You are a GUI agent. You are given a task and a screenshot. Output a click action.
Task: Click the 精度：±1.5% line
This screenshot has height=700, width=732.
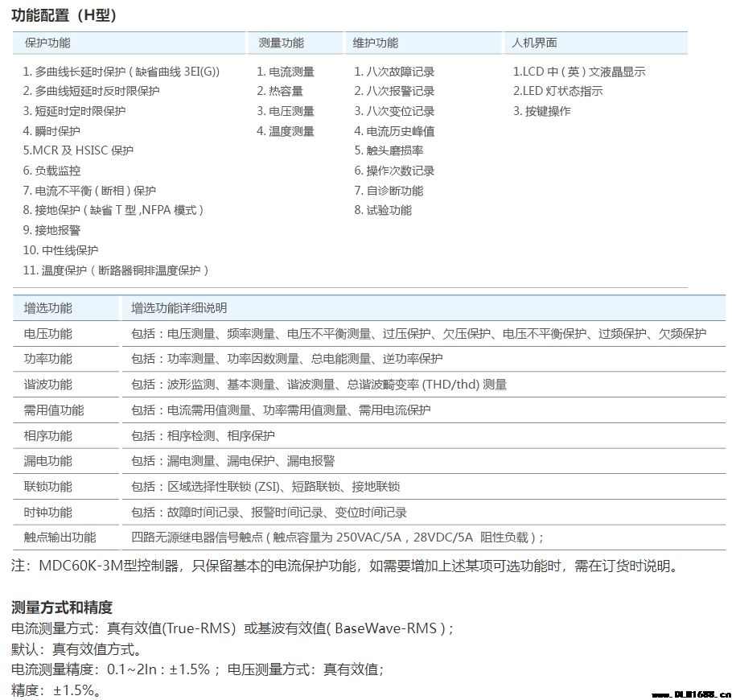56,690
